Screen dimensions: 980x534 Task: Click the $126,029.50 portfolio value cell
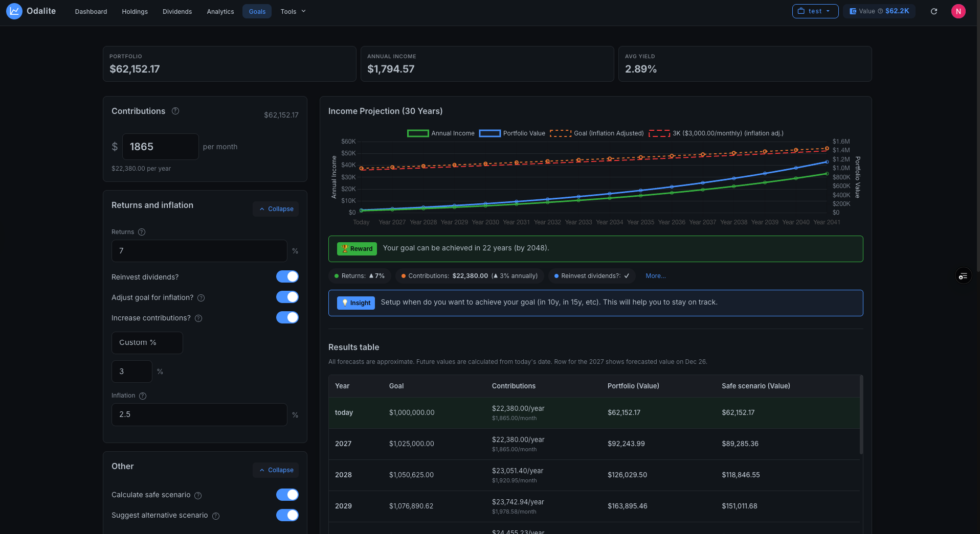pos(627,475)
